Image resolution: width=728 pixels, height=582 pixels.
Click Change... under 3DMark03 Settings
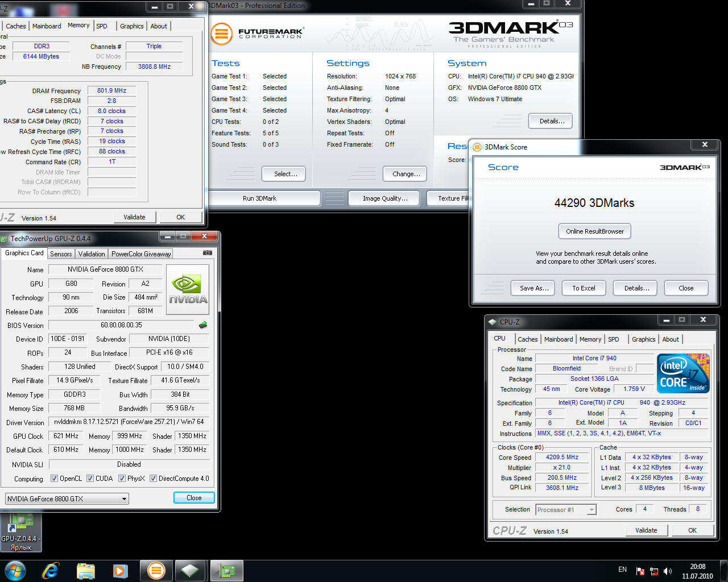point(406,174)
